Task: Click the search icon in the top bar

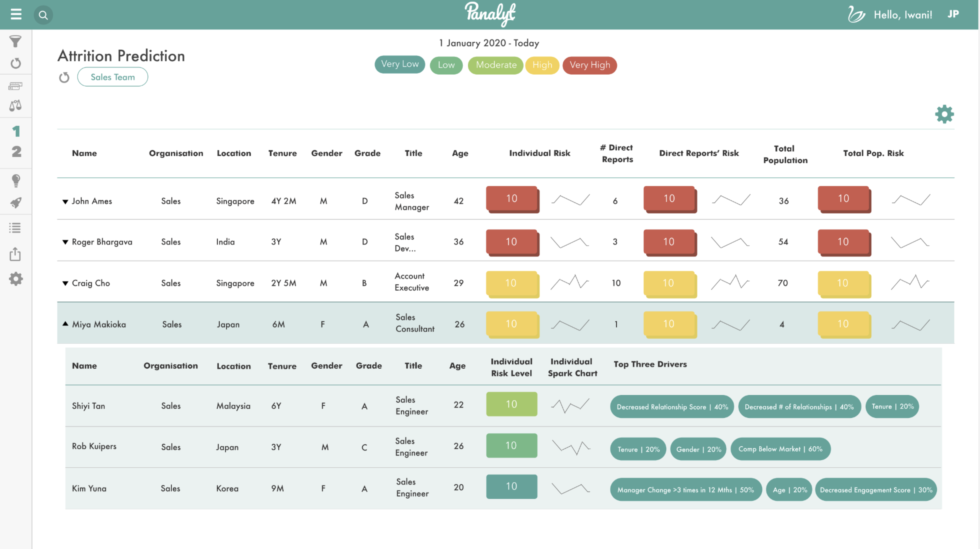Action: pyautogui.click(x=42, y=14)
